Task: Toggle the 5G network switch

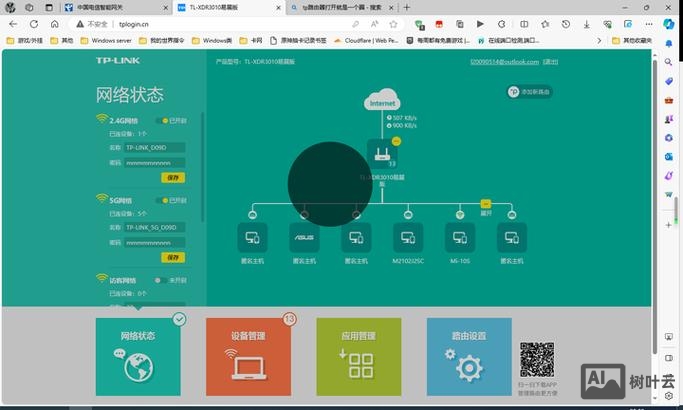Action: 160,200
